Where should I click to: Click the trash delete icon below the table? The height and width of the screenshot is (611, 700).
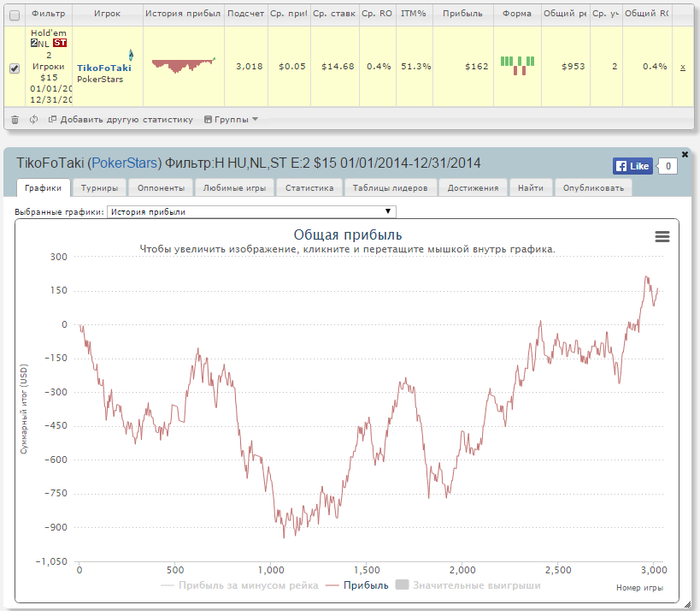coord(15,120)
